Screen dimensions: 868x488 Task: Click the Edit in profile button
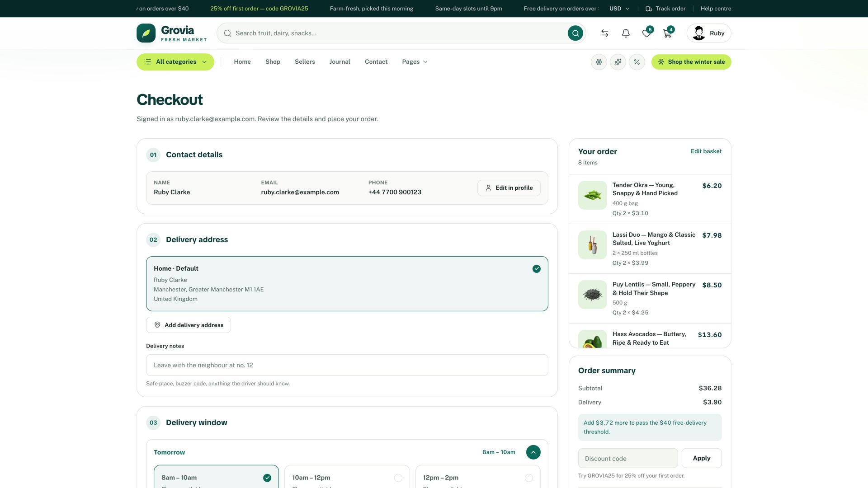point(509,188)
